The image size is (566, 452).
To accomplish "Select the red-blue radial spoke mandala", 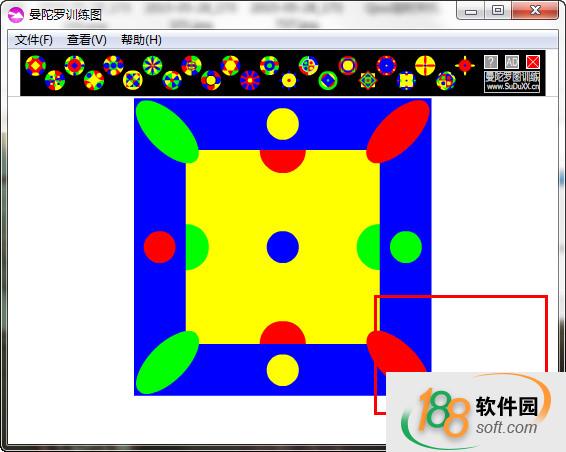I will pyautogui.click(x=250, y=80).
